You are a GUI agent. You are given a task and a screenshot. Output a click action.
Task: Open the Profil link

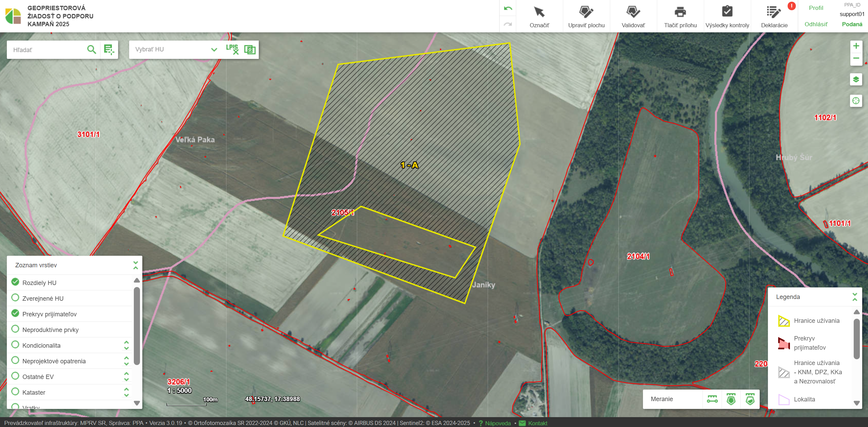[816, 8]
